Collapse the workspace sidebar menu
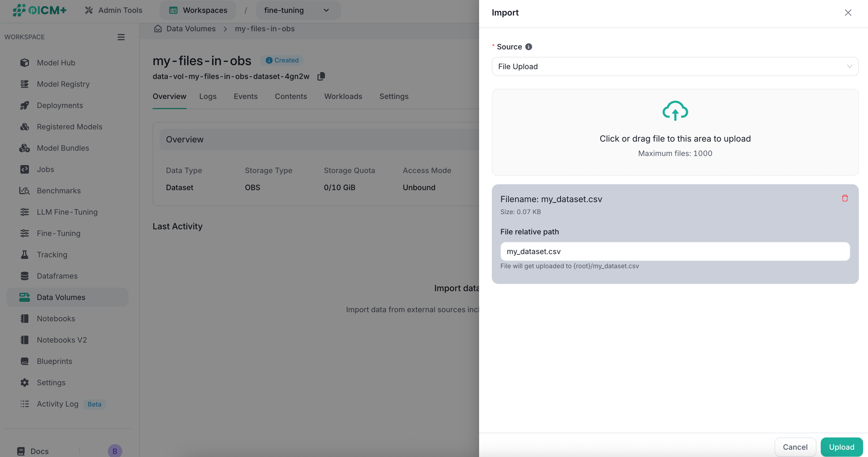 click(x=121, y=37)
